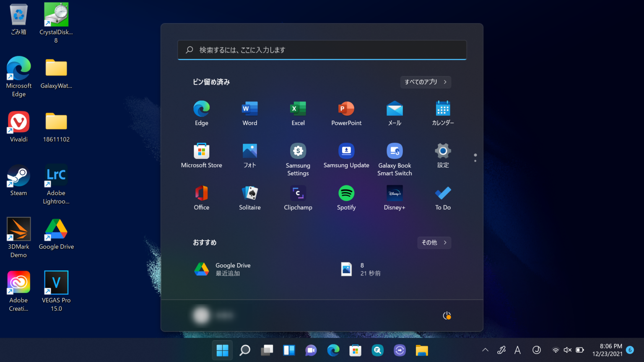
Task: Open the Spotify app
Action: click(346, 197)
